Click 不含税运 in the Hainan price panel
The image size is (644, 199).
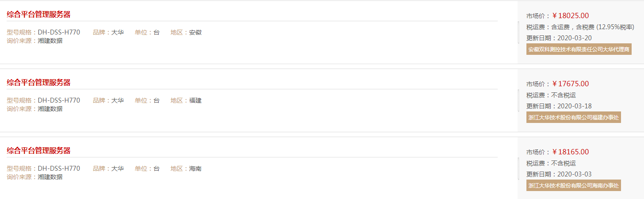(564, 163)
